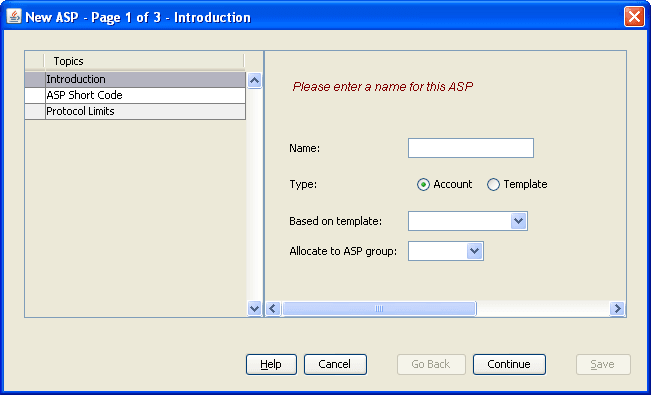Viewport: 651px width, 395px height.
Task: Click the Help button
Action: [x=271, y=364]
